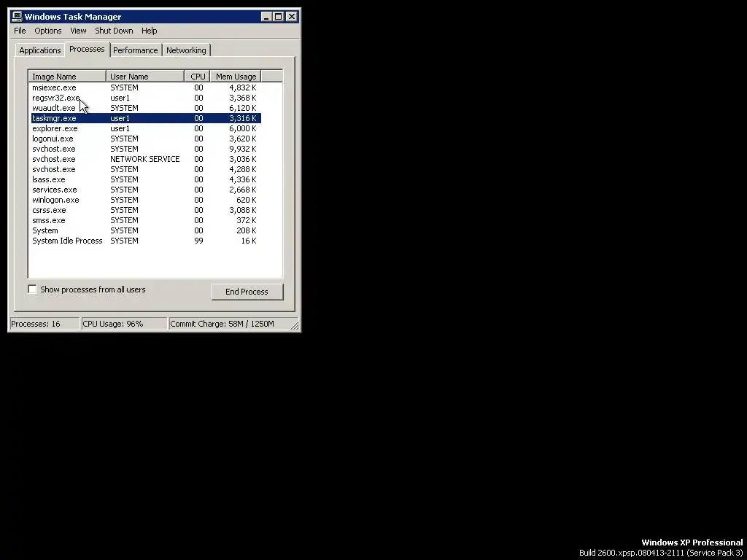Click the window resize grip corner
Screen dimensions: 747x560
coord(295,326)
